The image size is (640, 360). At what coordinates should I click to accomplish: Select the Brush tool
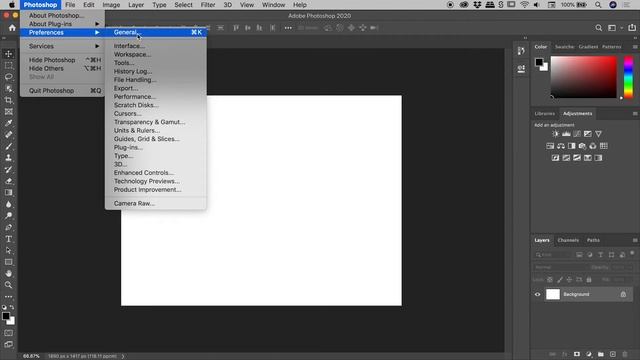point(9,146)
